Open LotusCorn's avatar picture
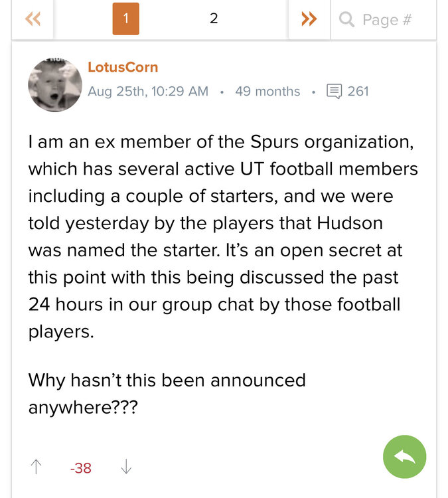This screenshot has height=498, width=448. pyautogui.click(x=54, y=85)
